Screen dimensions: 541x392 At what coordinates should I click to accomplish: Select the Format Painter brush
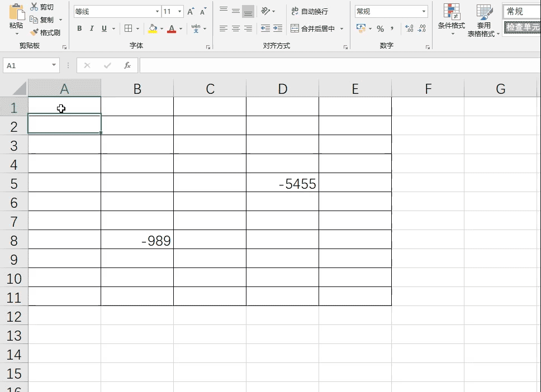pyautogui.click(x=34, y=32)
